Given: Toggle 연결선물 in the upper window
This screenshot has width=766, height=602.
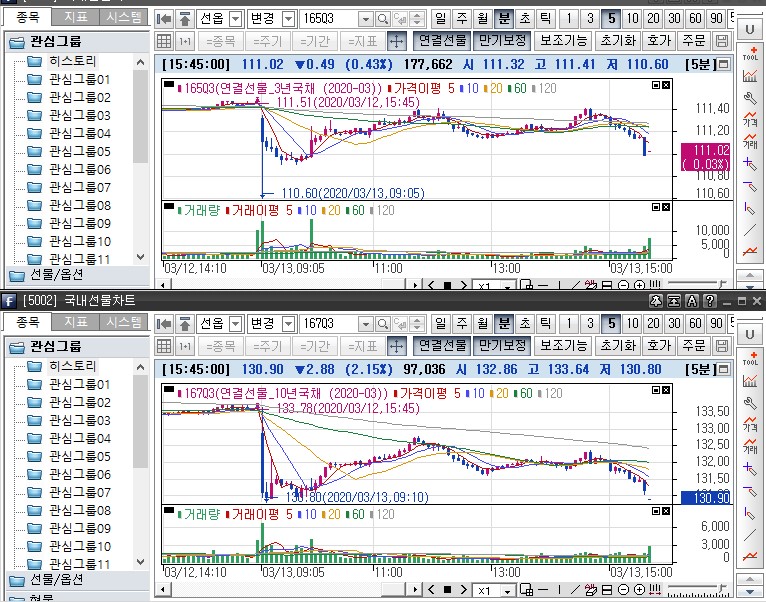Looking at the screenshot, I should click(x=442, y=41).
